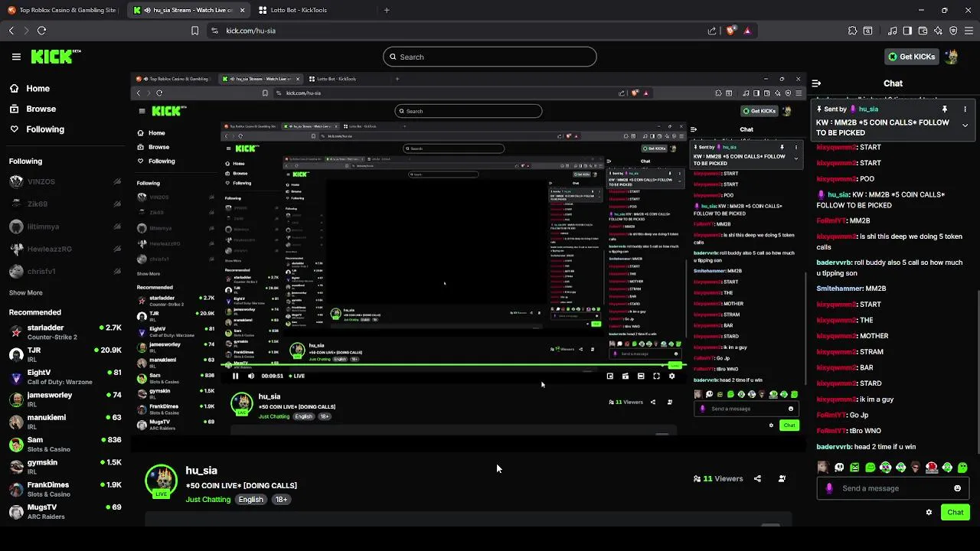Switch to the Top Roblox Casino tab

[x=61, y=10]
